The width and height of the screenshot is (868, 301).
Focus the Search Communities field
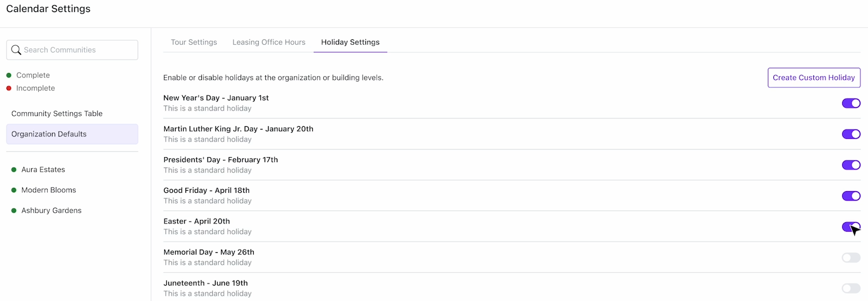pyautogui.click(x=72, y=50)
